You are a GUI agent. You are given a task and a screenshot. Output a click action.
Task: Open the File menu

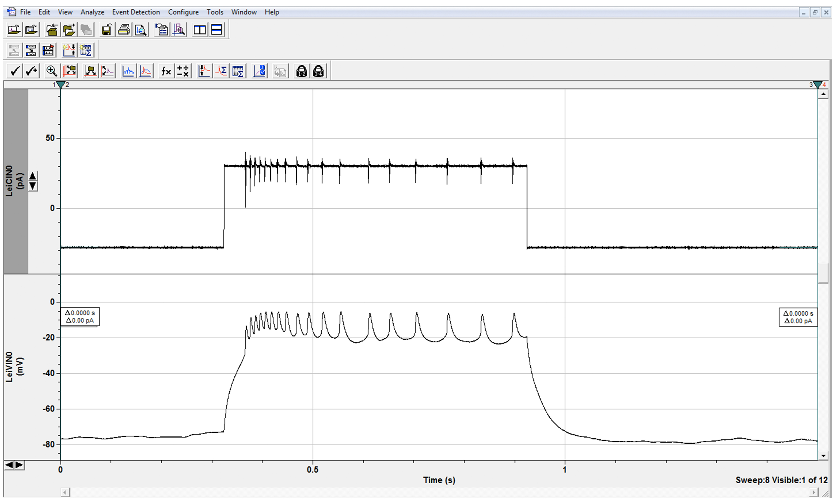25,12
